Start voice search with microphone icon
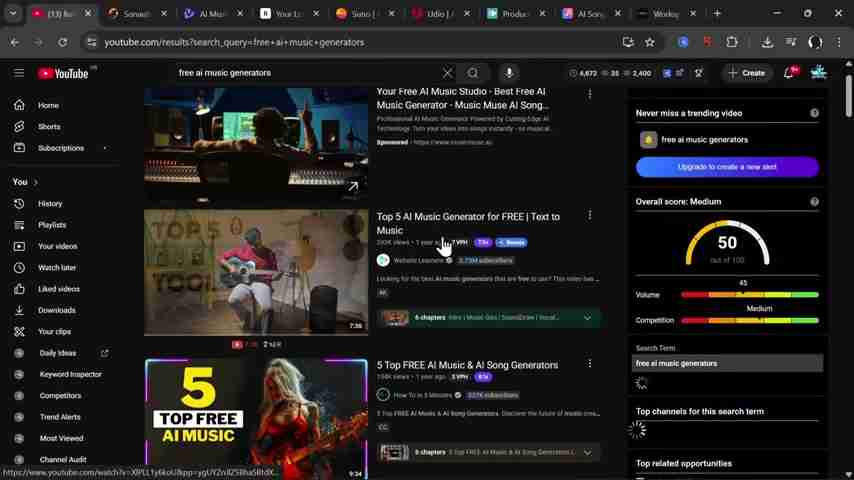 tap(509, 73)
